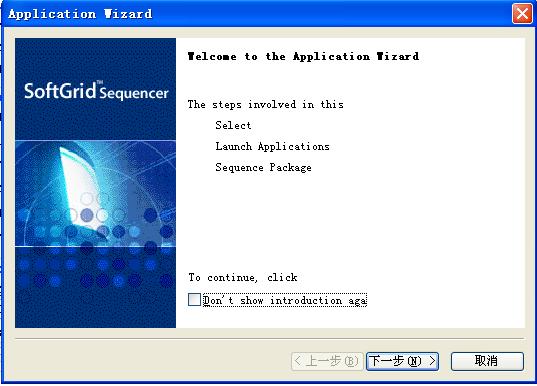Close the Application Wizard window
537x386 pixels.
[522, 14]
